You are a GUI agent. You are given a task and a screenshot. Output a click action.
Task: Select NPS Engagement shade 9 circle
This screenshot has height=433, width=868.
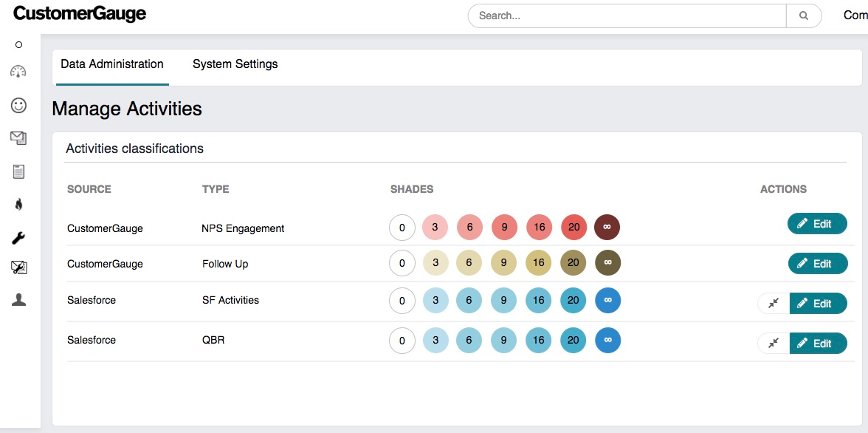pos(503,227)
